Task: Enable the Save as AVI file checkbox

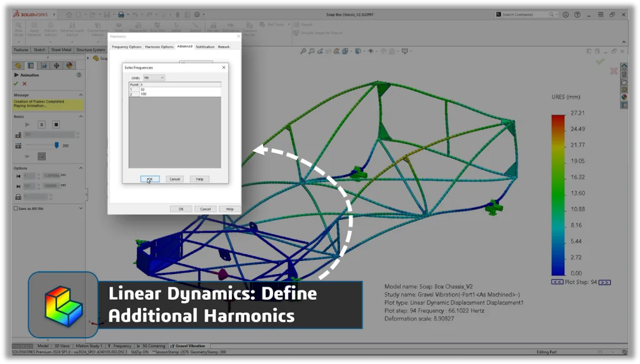Action: pyautogui.click(x=16, y=209)
